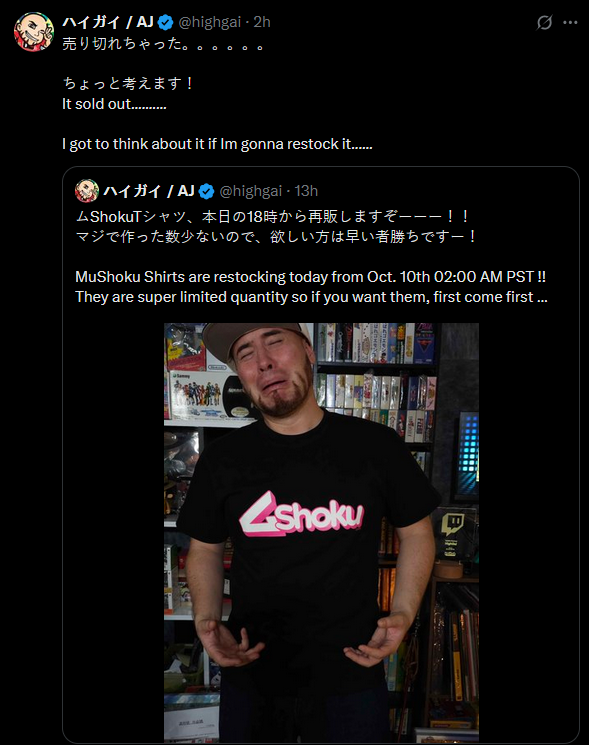Click the blue verified badge on main post
Screen dimensions: 589x745
click(x=165, y=22)
